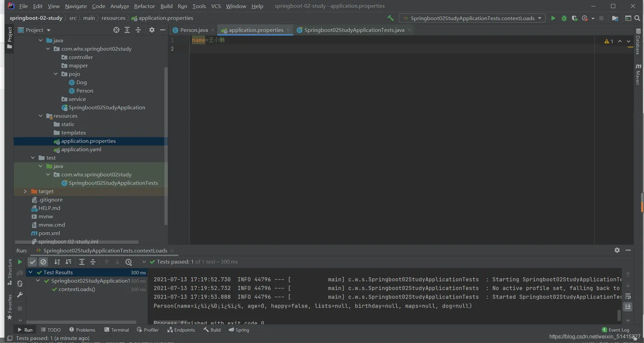Toggle auto-test rerun icon in Run panel
Viewport: 644px width, 343px height.
pos(20,284)
